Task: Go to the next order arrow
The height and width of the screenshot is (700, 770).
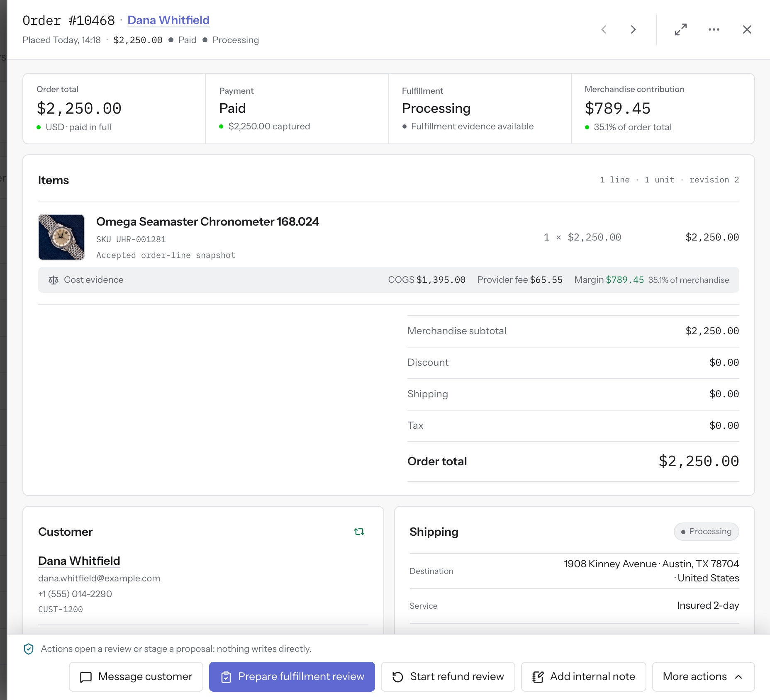Action: [x=633, y=29]
